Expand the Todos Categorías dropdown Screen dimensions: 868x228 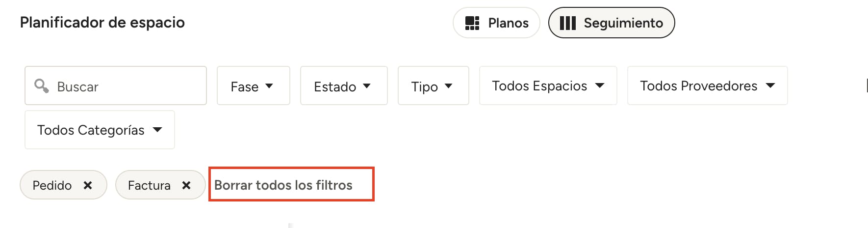100,130
